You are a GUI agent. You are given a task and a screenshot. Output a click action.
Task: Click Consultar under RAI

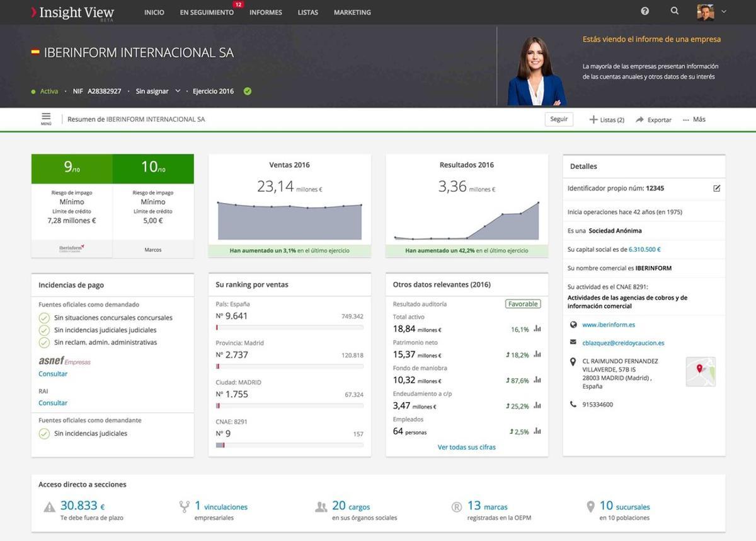coord(53,403)
